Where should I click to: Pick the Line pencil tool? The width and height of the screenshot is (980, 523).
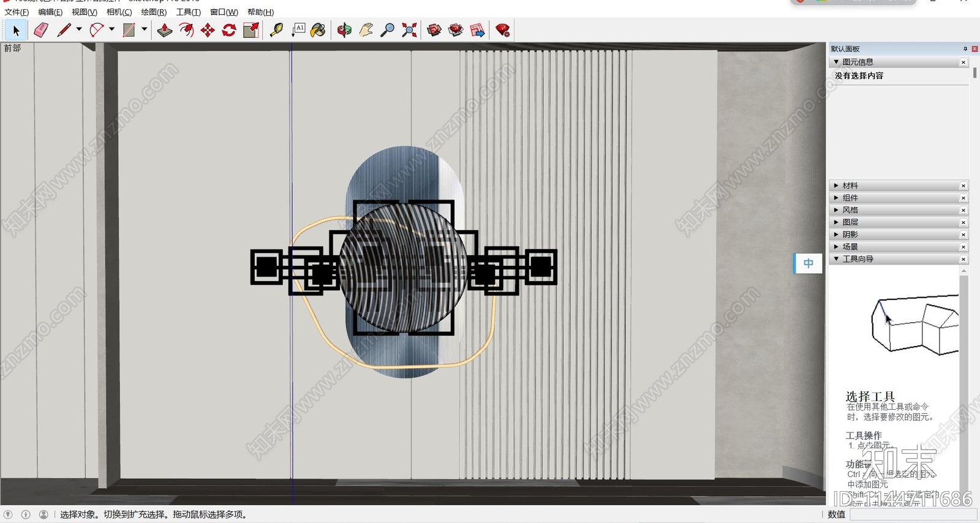64,30
